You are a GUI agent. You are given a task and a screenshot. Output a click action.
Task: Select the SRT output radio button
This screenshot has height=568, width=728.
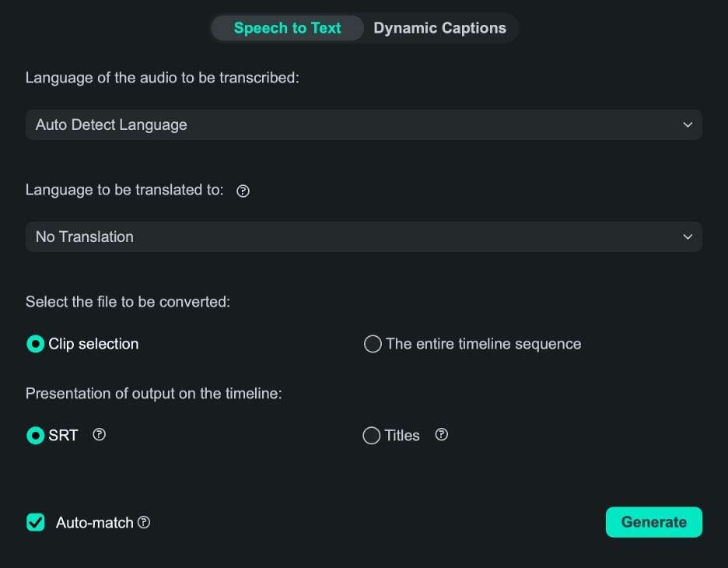pos(35,436)
